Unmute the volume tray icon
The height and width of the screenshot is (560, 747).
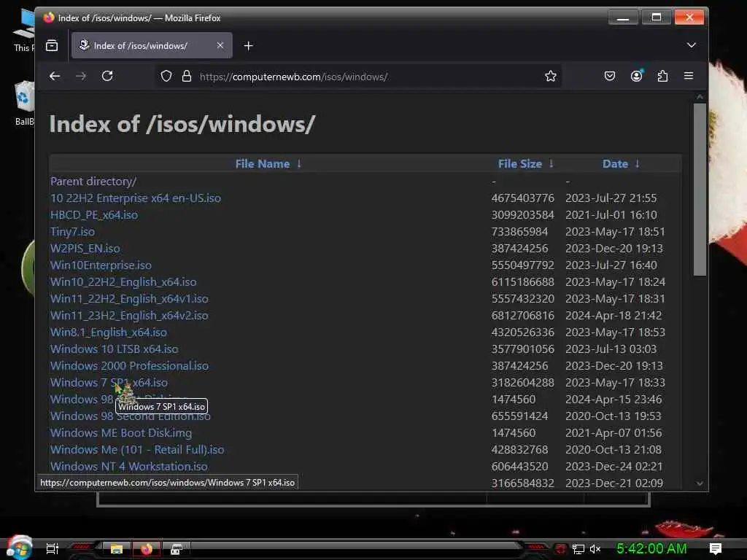pyautogui.click(x=595, y=549)
